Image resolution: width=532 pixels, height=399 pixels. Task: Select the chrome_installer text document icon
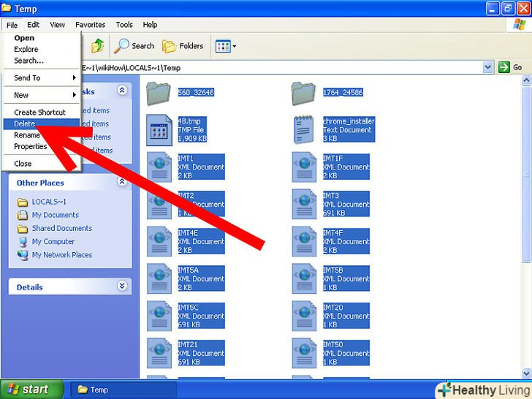click(x=303, y=129)
